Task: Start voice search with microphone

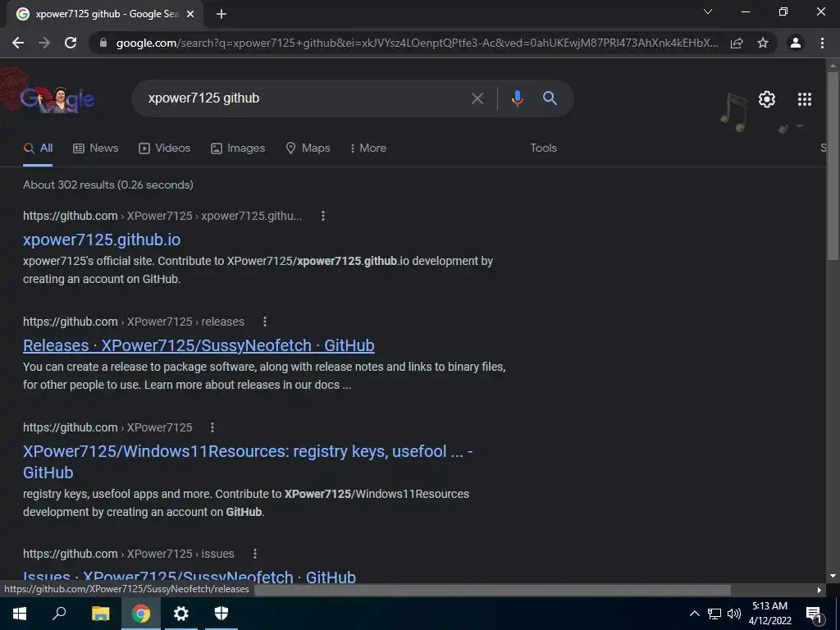Action: point(517,98)
